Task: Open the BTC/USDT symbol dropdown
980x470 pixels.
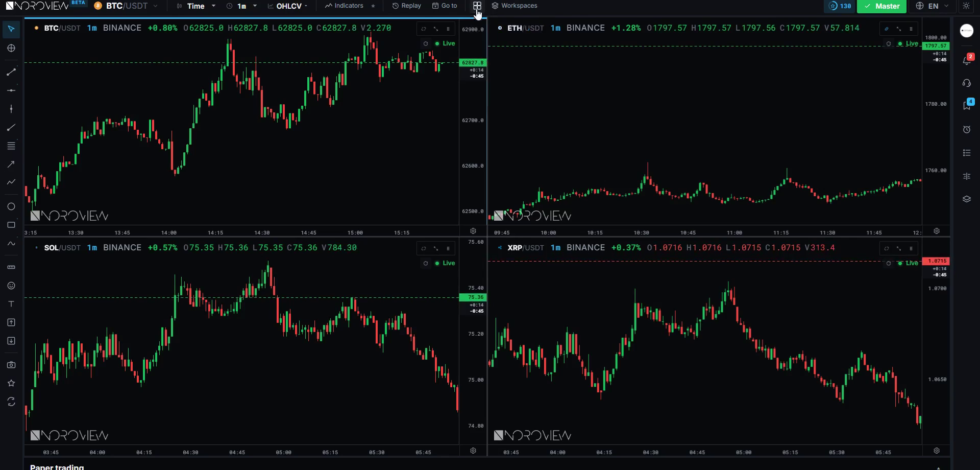Action: [126, 6]
